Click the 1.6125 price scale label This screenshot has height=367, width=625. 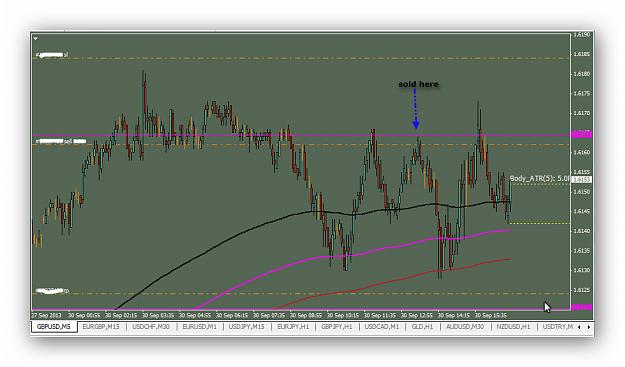tap(582, 290)
